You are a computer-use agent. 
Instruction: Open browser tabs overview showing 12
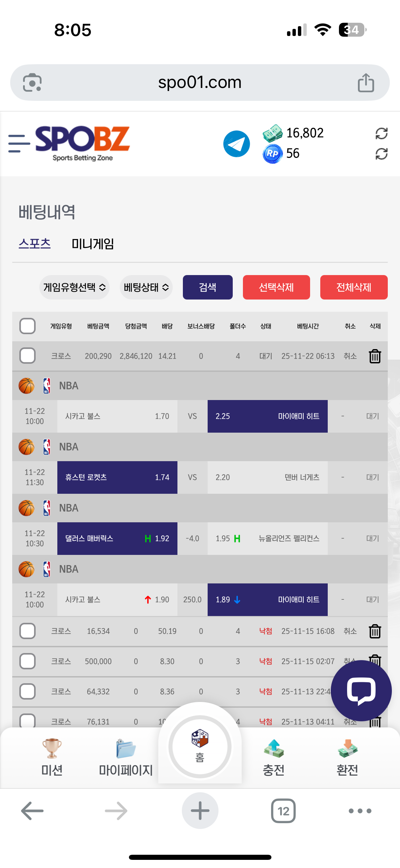(x=283, y=811)
